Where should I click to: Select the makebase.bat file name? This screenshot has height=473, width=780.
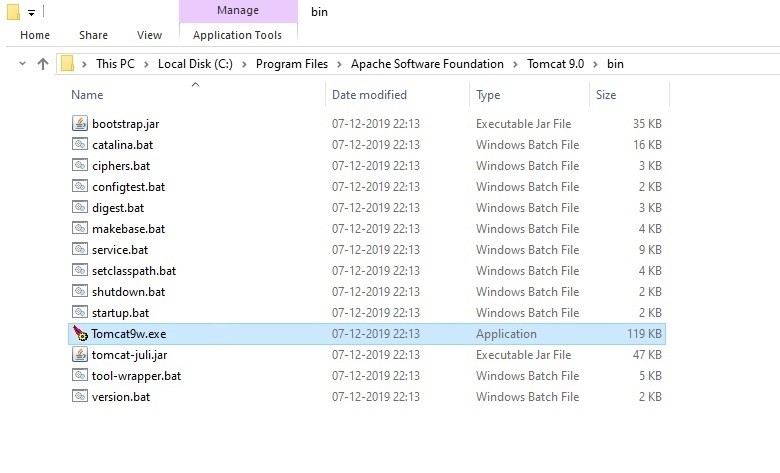pos(128,229)
